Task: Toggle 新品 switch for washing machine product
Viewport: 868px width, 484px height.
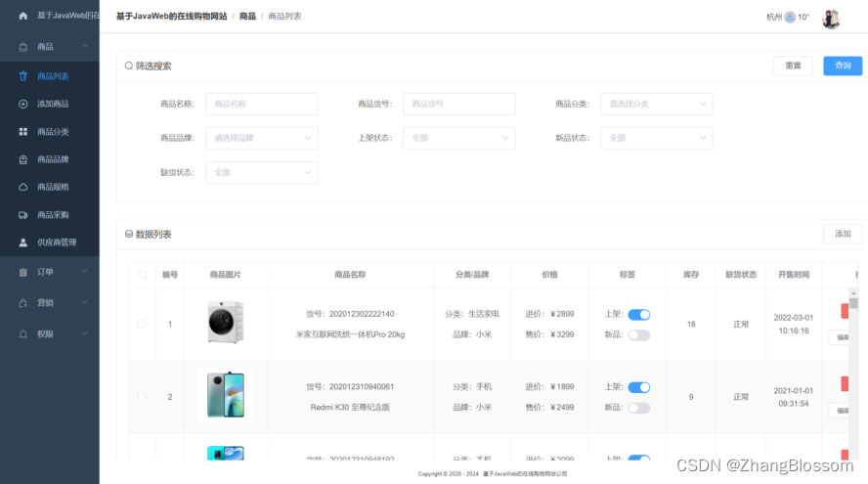Action: [x=639, y=335]
